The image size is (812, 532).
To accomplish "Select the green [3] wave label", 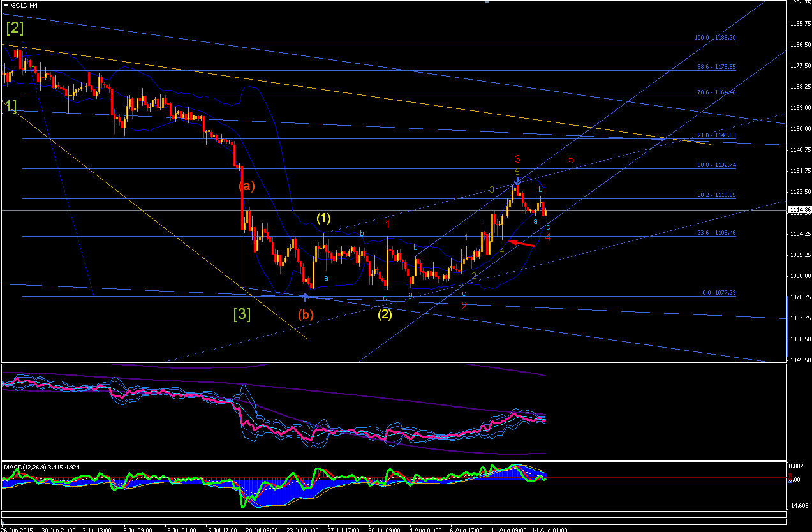I will 242,314.
